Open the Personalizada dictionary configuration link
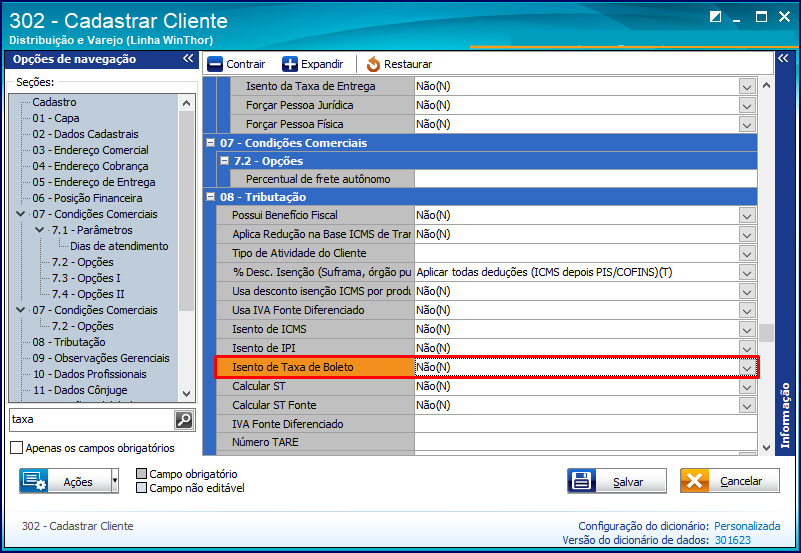This screenshot has width=801, height=553. (747, 526)
